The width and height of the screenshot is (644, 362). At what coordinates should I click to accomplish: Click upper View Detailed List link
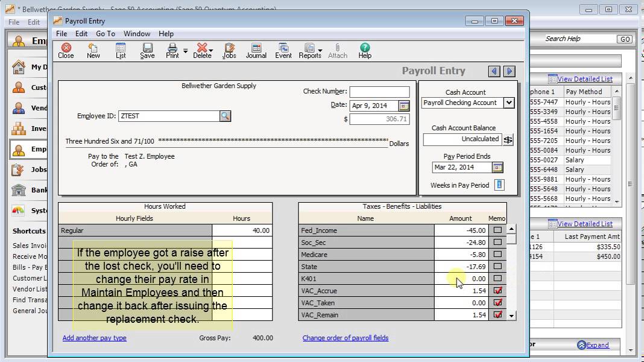coord(585,79)
